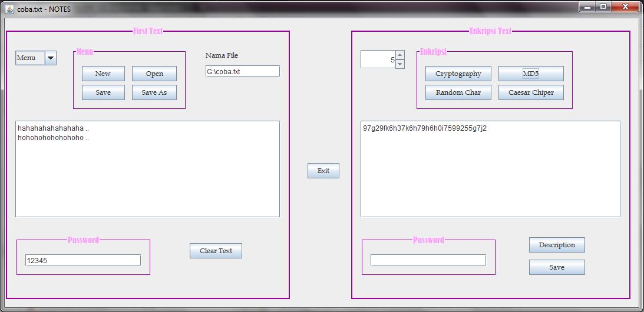Click the text line 'hohohohohohohoho ..'
This screenshot has height=312, width=644.
[54, 138]
